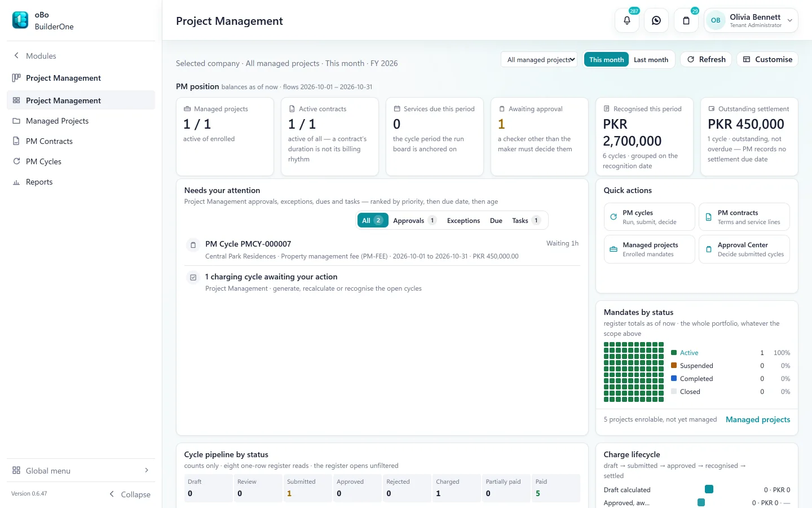
Task: Click the PM Contracts document icon in sidebar
Action: 16,141
